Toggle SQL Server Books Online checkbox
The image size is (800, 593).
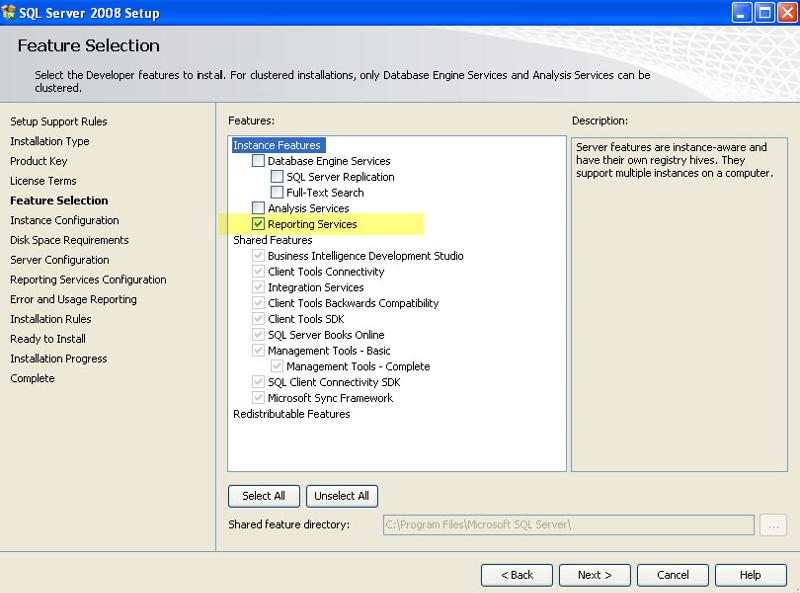258,335
